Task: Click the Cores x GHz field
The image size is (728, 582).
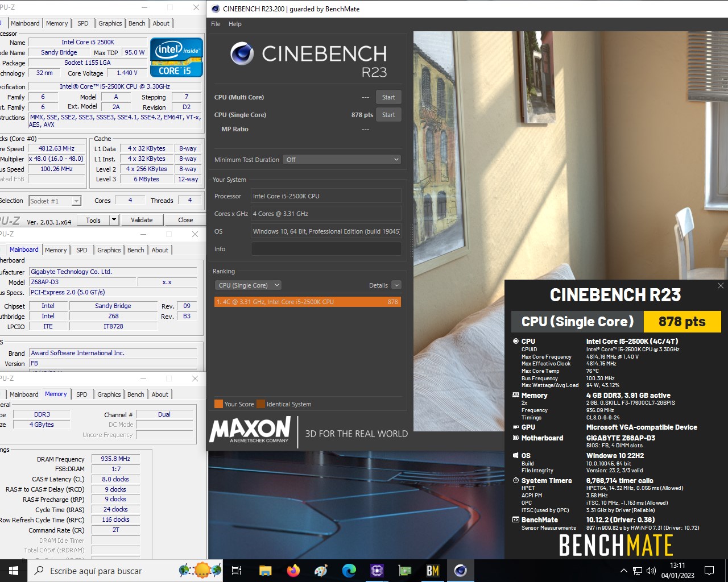Action: point(326,214)
